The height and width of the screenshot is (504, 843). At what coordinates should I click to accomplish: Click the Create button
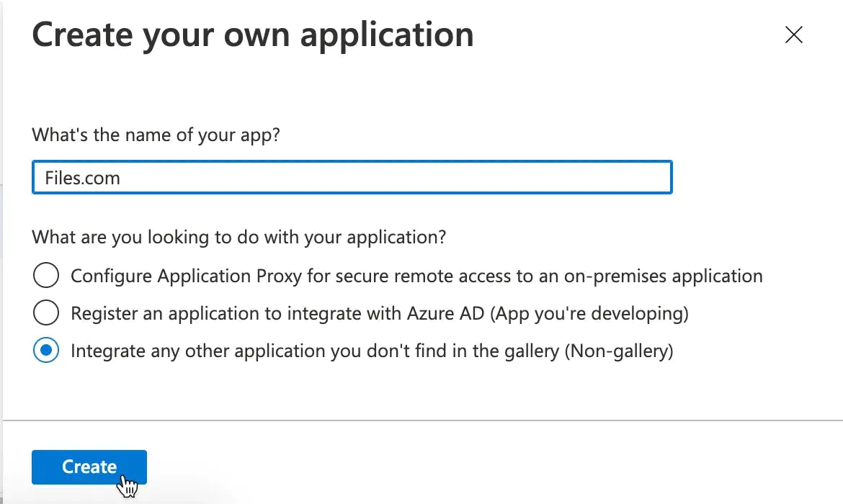[89, 467]
